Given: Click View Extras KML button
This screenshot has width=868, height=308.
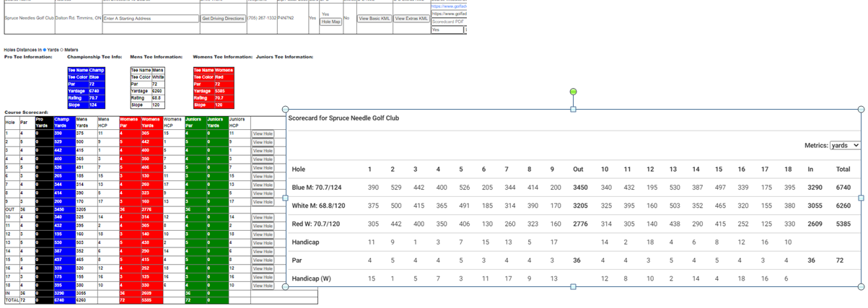Looking at the screenshot, I should coord(411,17).
